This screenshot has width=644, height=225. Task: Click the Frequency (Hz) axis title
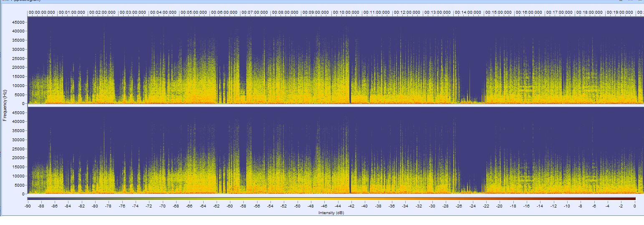click(5, 105)
